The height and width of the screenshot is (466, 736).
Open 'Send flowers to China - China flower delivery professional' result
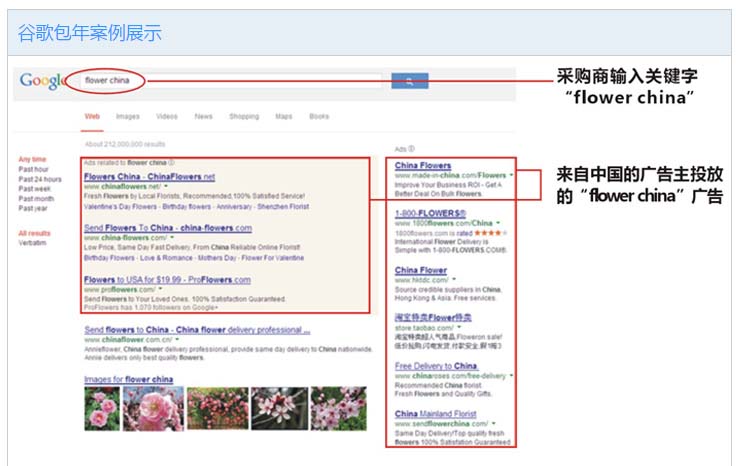[197, 330]
